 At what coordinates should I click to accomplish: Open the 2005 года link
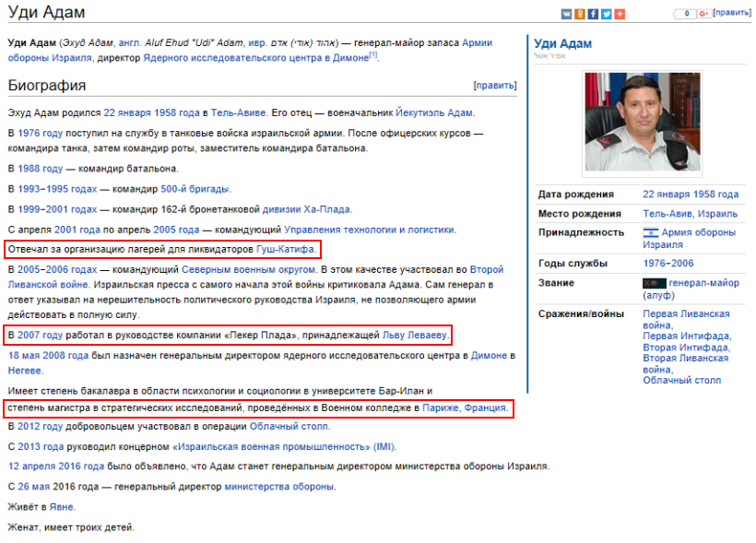point(176,230)
